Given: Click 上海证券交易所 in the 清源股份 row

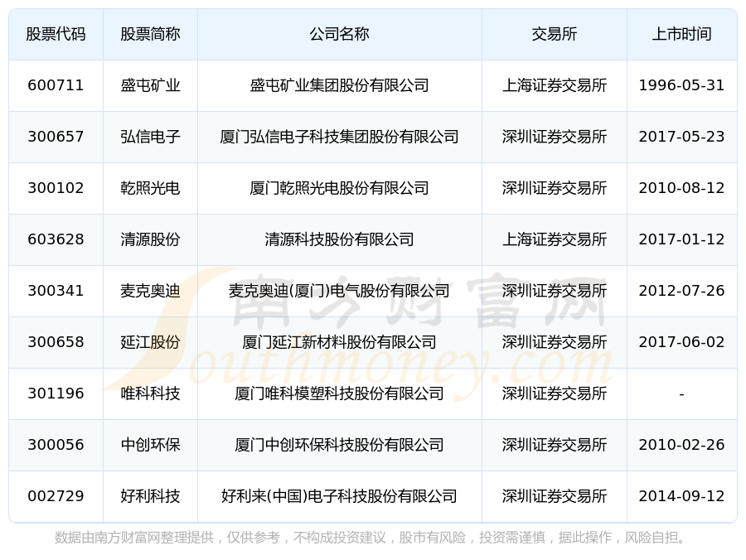Looking at the screenshot, I should tap(555, 239).
